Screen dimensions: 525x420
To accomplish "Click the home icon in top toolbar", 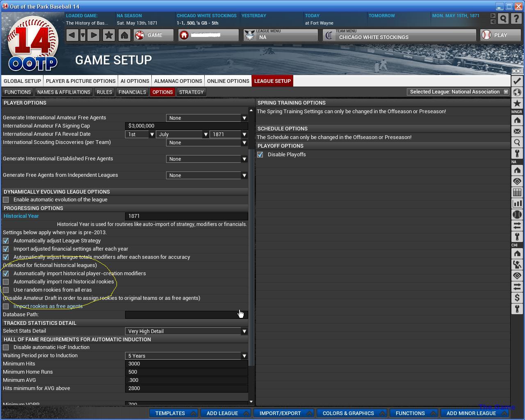I will pyautogui.click(x=124, y=35).
